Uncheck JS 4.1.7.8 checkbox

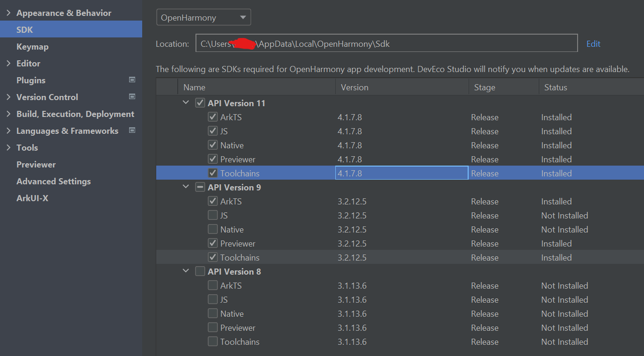tap(213, 131)
